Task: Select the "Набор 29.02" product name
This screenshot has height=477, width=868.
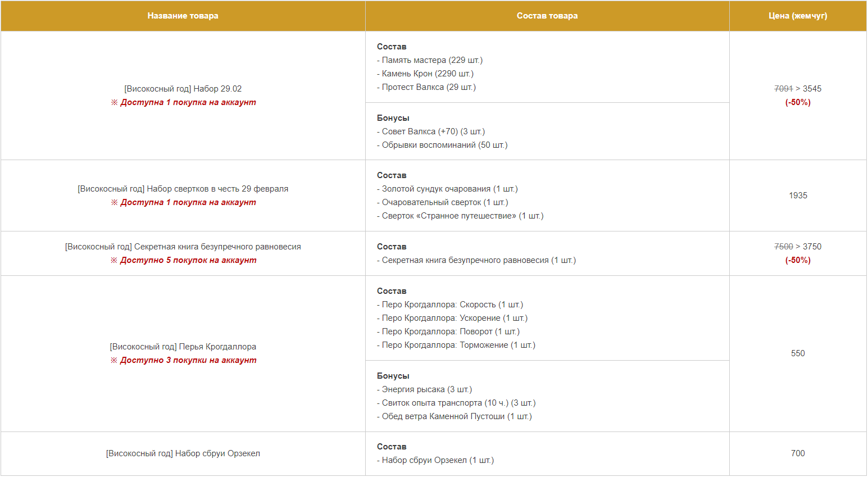Action: (x=183, y=89)
